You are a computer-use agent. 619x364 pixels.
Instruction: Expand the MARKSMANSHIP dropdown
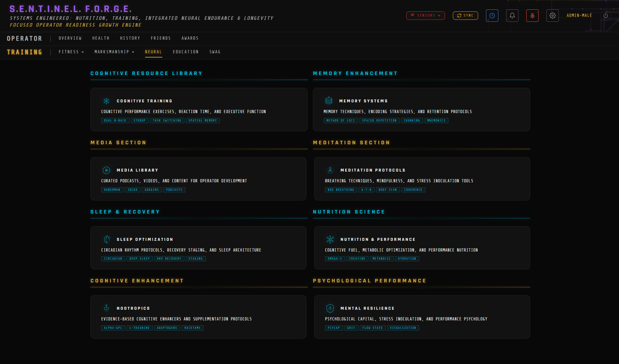click(x=114, y=52)
